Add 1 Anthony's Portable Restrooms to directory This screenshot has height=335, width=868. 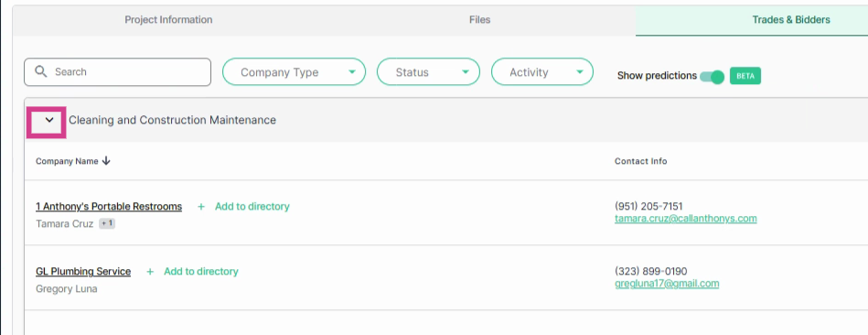[252, 207]
